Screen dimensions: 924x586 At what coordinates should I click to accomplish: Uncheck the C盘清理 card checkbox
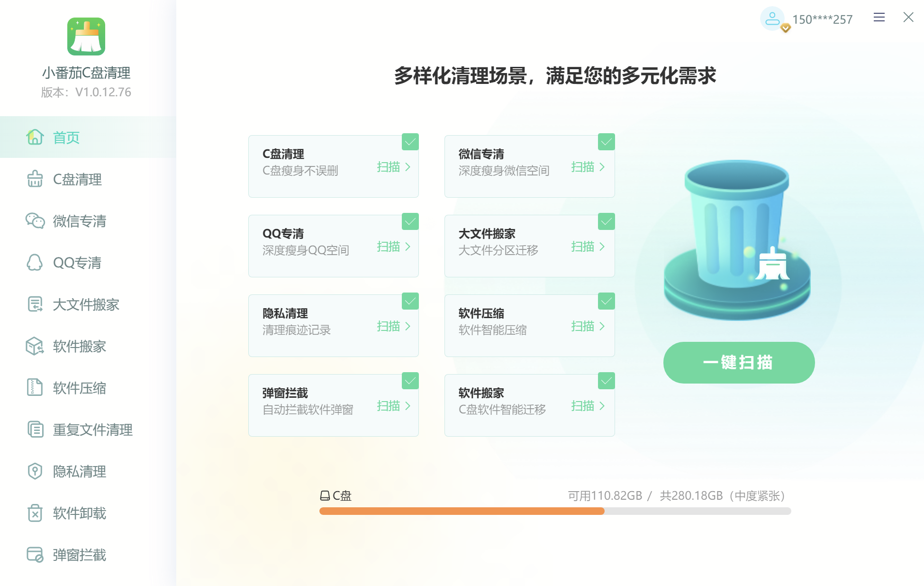click(x=410, y=142)
